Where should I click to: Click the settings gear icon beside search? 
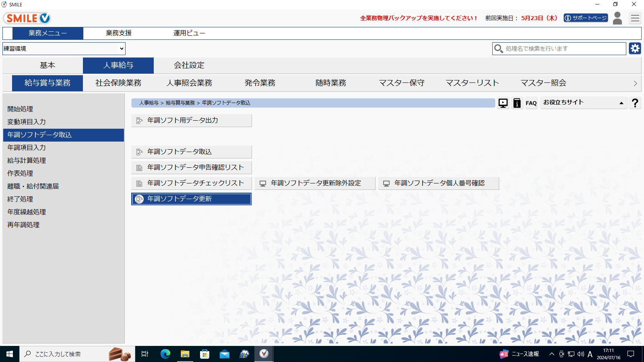tap(635, 49)
